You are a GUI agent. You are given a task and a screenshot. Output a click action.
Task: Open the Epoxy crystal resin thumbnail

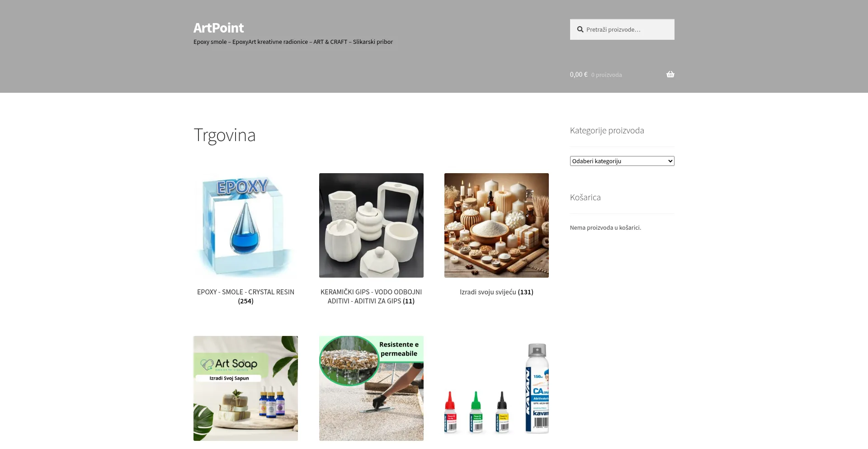pos(245,225)
